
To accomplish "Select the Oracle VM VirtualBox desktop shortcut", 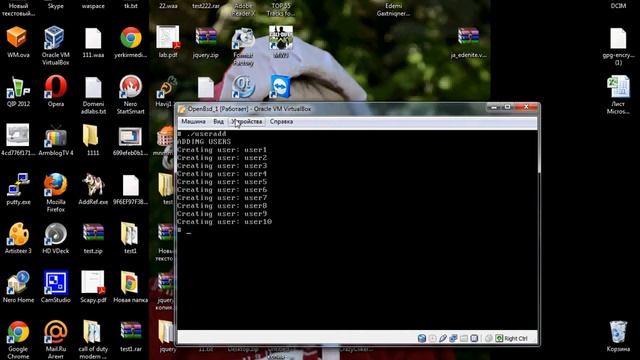I will coord(56,46).
